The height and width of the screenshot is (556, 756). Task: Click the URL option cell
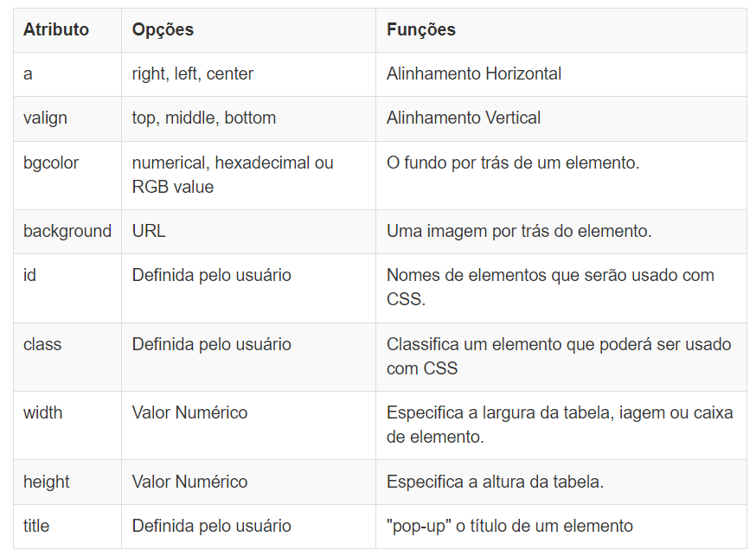coord(149,231)
